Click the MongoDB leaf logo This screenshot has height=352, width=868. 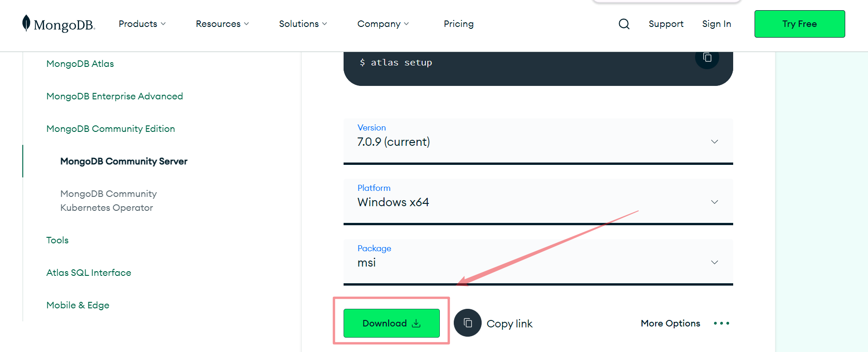(x=27, y=23)
